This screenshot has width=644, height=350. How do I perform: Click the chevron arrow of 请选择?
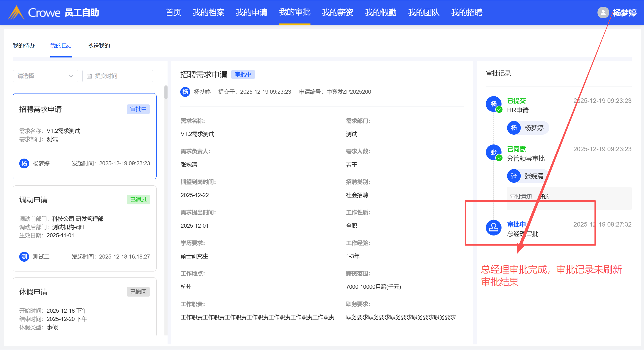tap(71, 76)
